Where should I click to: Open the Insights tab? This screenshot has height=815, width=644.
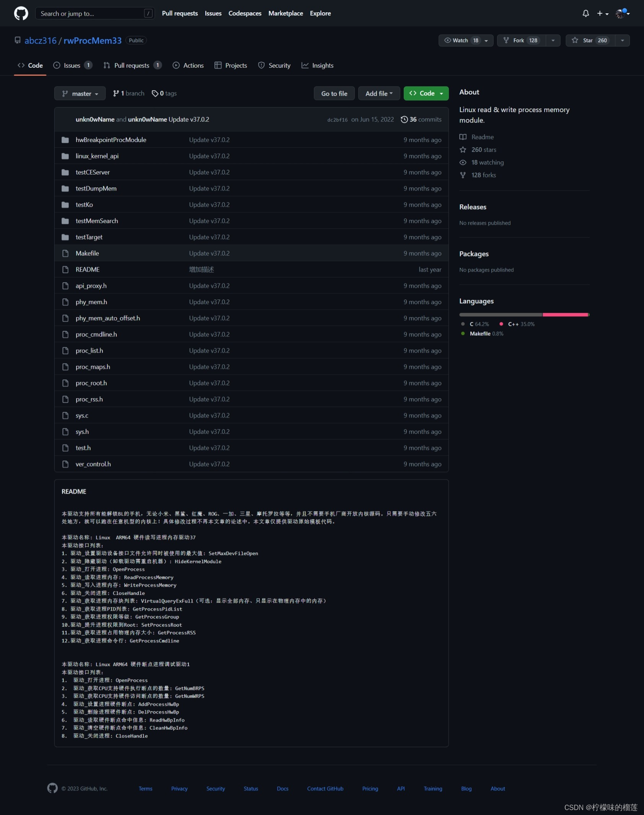[x=317, y=65]
